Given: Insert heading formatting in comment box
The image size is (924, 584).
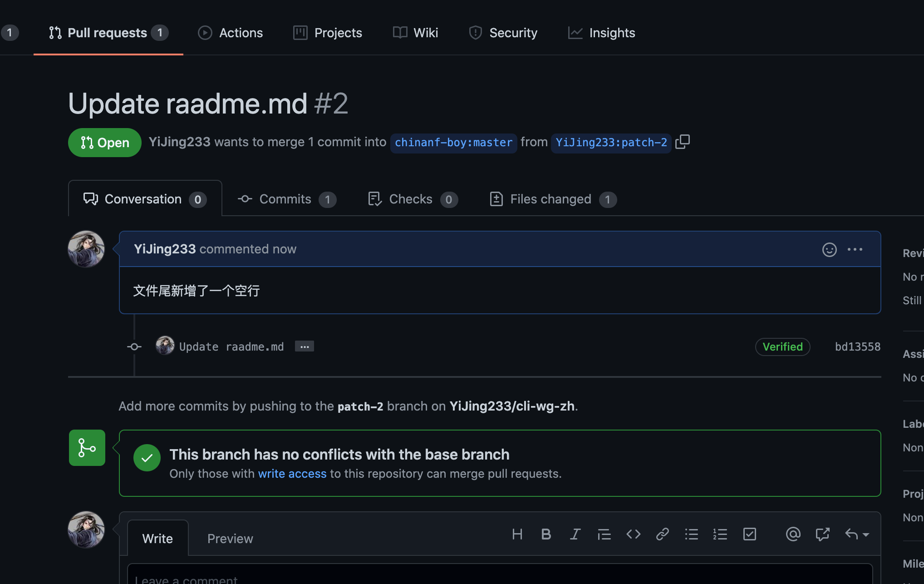Looking at the screenshot, I should (517, 534).
